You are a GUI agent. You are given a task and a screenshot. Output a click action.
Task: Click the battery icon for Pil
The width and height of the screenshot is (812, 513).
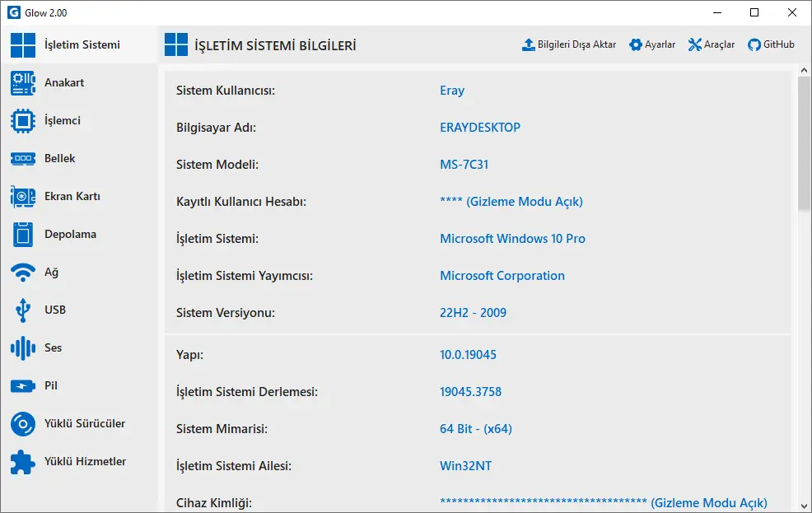point(23,385)
